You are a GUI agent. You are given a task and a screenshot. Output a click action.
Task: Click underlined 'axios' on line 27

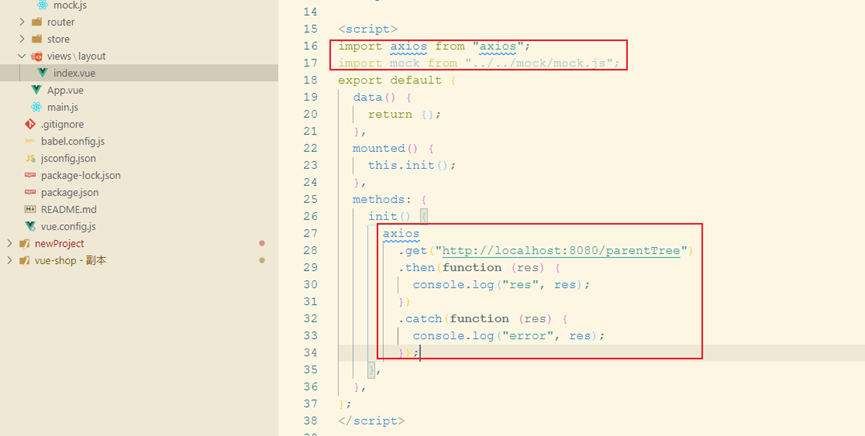[x=401, y=234]
